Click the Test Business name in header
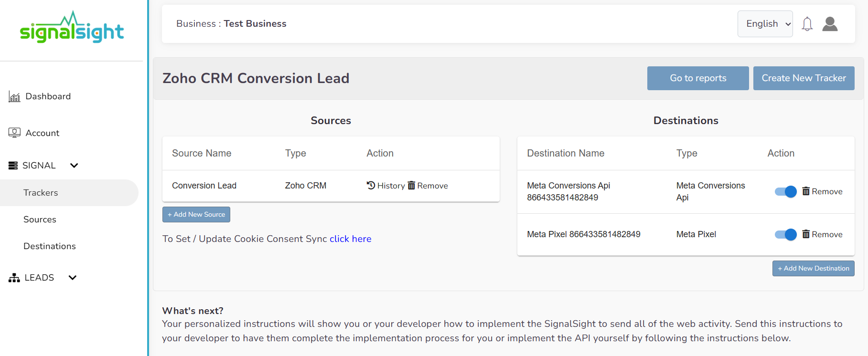This screenshot has width=868, height=356. [255, 24]
